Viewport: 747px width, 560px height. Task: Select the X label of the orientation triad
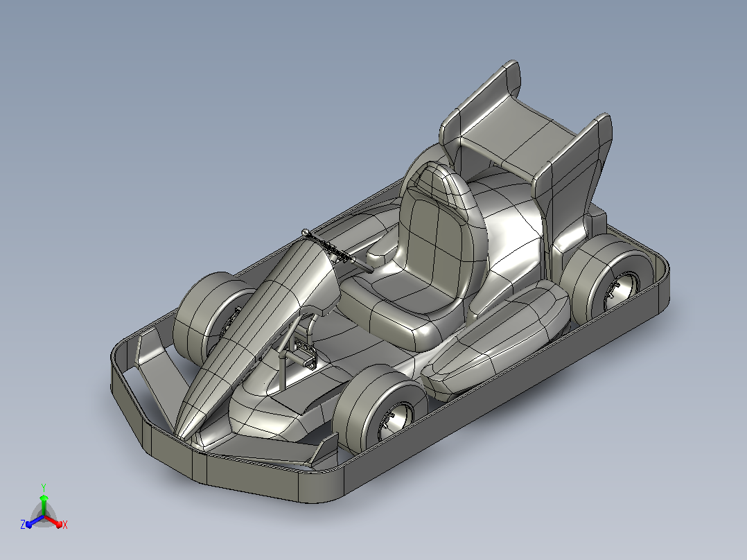click(65, 525)
